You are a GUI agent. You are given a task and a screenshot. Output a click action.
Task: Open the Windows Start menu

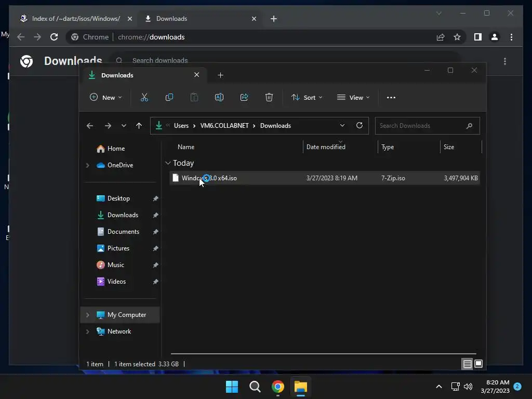pyautogui.click(x=232, y=387)
